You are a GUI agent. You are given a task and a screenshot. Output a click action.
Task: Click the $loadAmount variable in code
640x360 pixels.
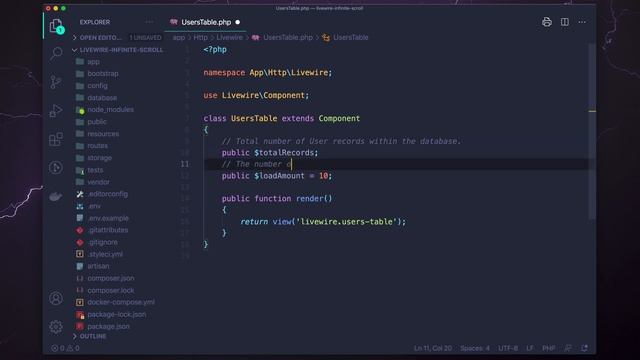tap(279, 176)
